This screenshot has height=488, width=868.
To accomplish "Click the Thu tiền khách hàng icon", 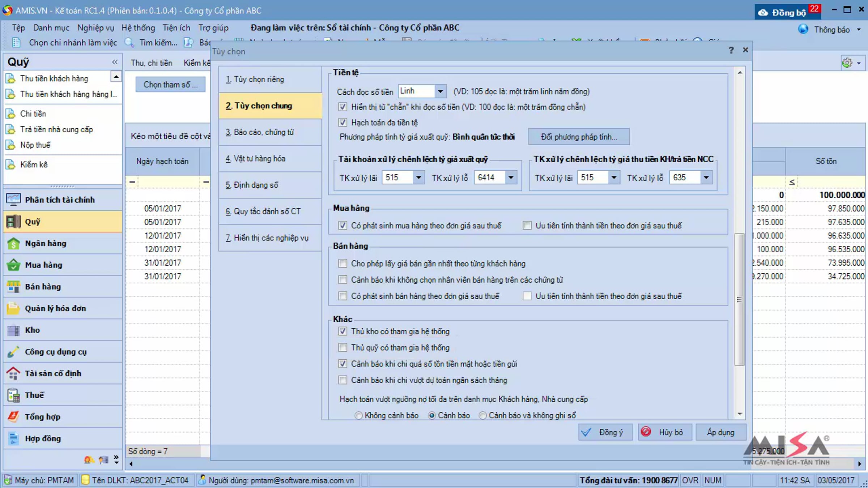I will (11, 78).
